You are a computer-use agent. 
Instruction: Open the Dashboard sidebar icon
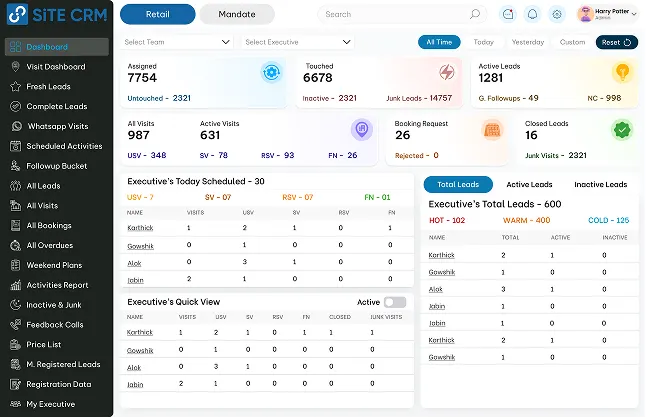coord(15,47)
